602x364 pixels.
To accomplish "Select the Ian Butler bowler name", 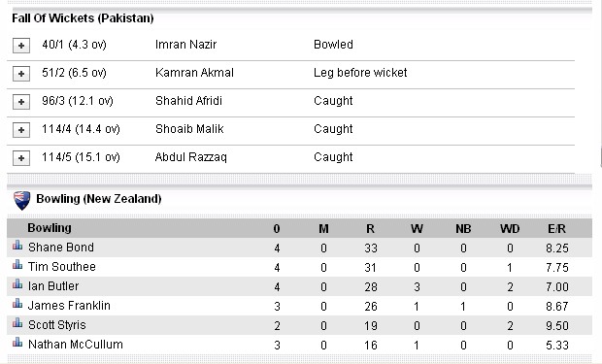I will click(53, 286).
